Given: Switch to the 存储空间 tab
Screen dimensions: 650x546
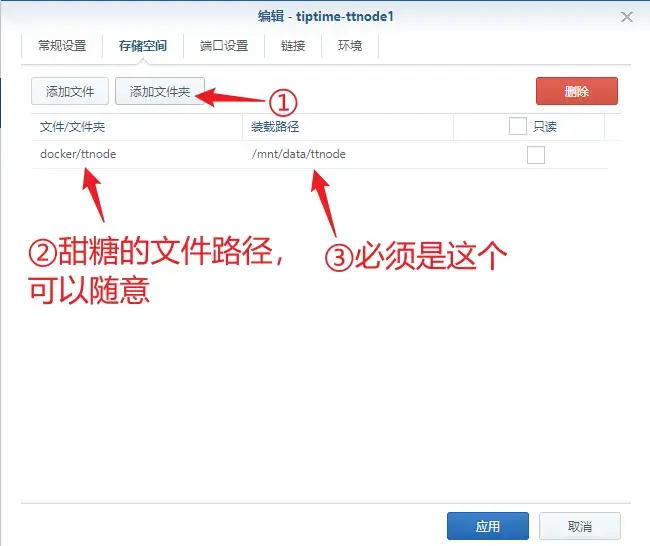Looking at the screenshot, I should tap(143, 46).
